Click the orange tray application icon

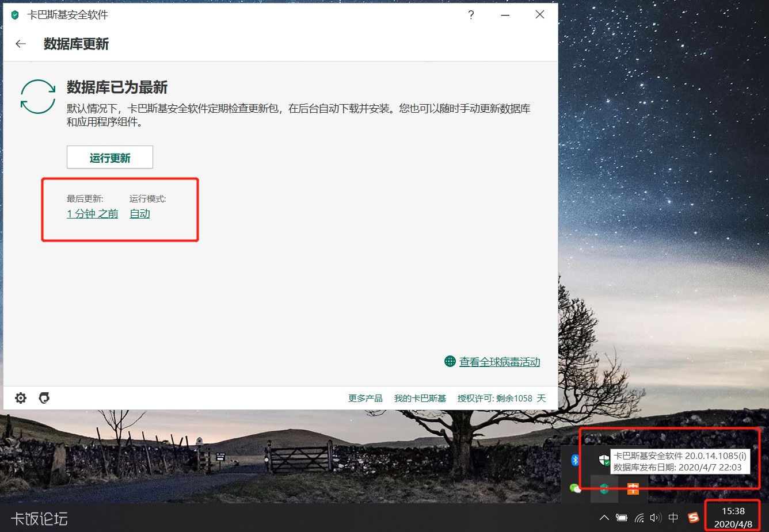click(633, 489)
